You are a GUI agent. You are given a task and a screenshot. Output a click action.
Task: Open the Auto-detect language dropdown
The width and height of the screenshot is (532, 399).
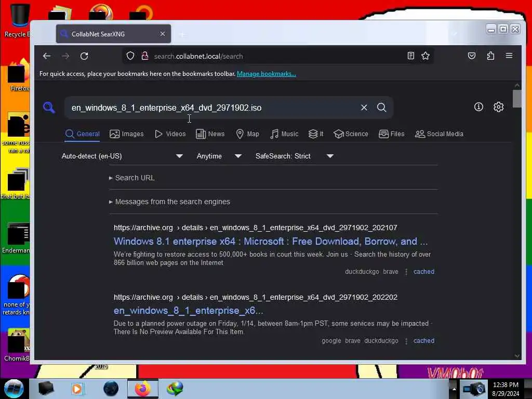(122, 156)
